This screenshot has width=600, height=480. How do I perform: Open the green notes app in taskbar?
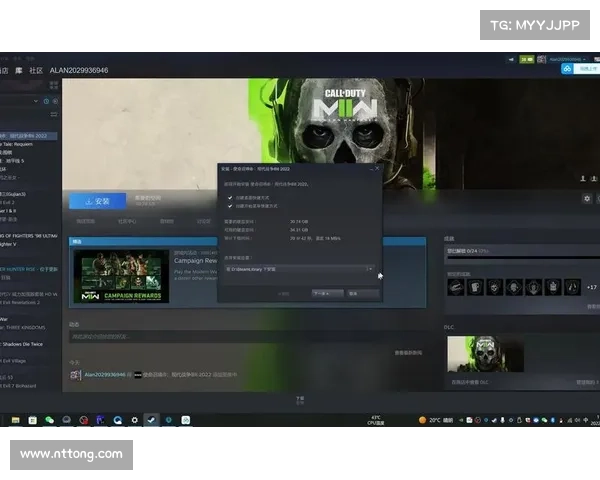pos(186,420)
